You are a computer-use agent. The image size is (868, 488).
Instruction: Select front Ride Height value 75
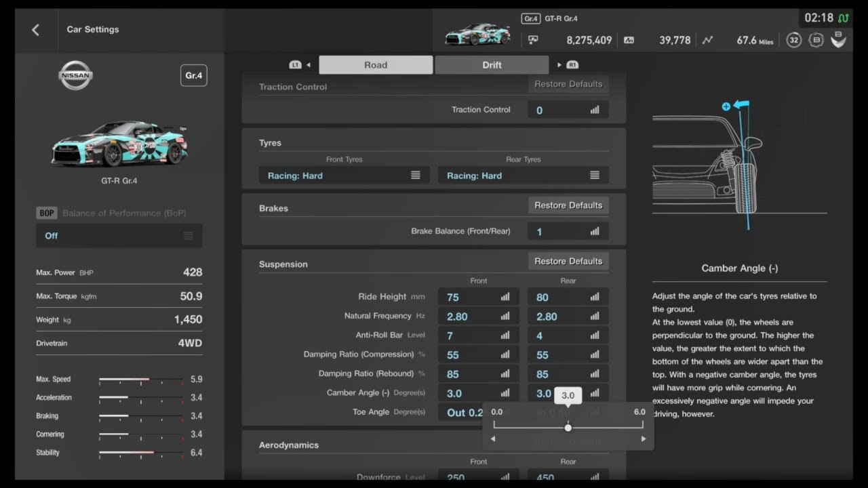479,297
